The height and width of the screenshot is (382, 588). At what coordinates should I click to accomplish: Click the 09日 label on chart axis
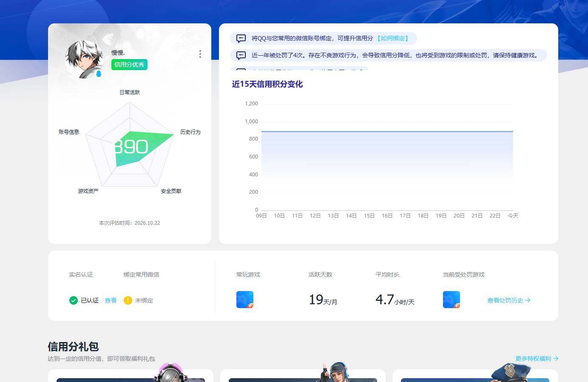coord(261,216)
